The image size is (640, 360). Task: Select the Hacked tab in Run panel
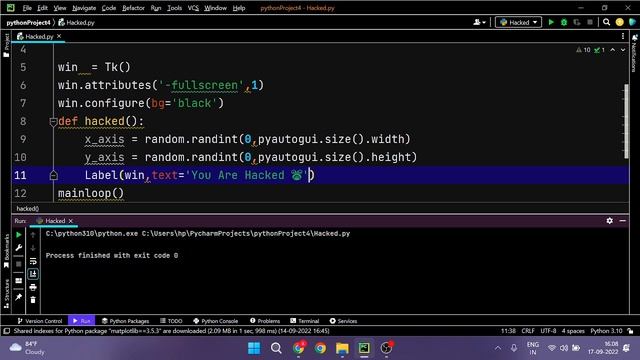click(55, 221)
